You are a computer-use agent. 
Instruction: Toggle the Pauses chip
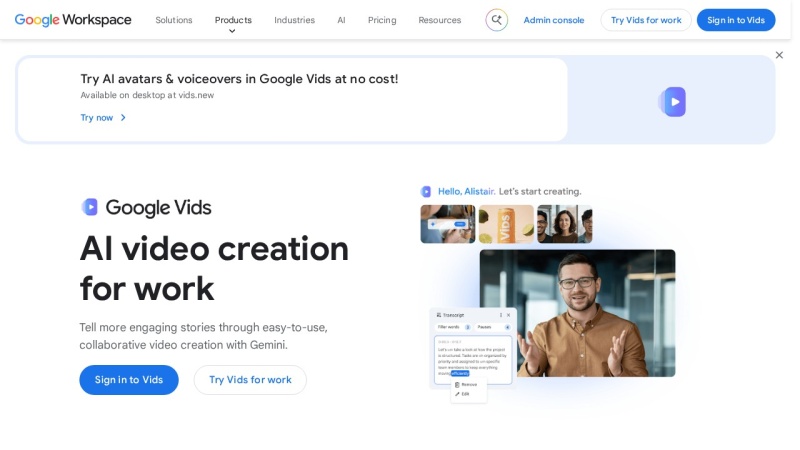pyautogui.click(x=493, y=327)
